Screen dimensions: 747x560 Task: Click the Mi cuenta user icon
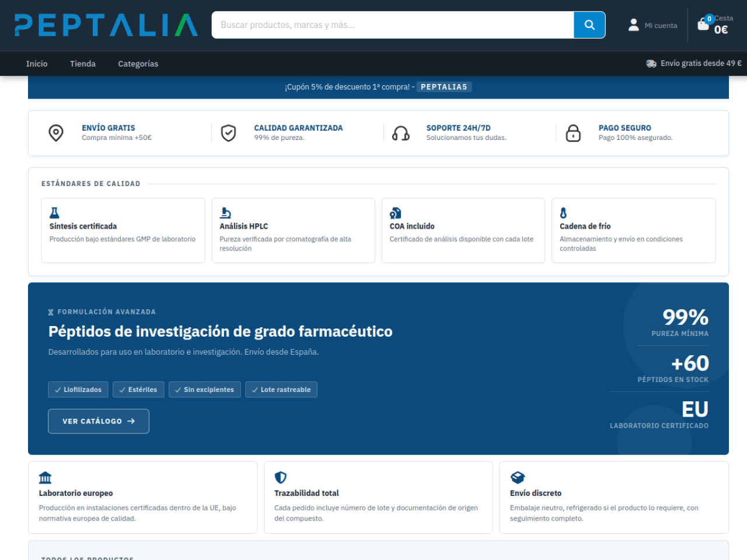(634, 25)
